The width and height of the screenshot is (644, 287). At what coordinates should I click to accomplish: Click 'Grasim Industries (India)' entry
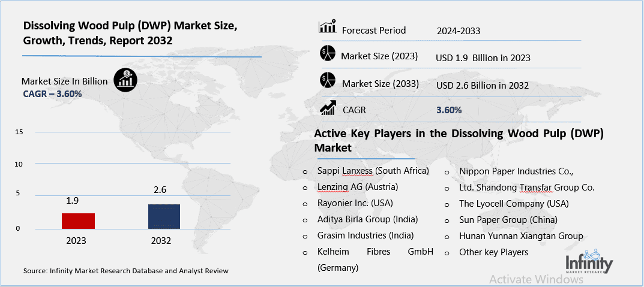click(x=366, y=235)
